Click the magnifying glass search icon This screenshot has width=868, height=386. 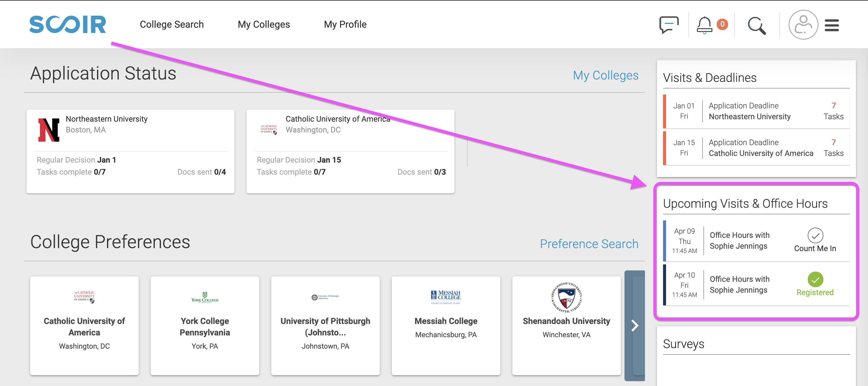(x=757, y=25)
